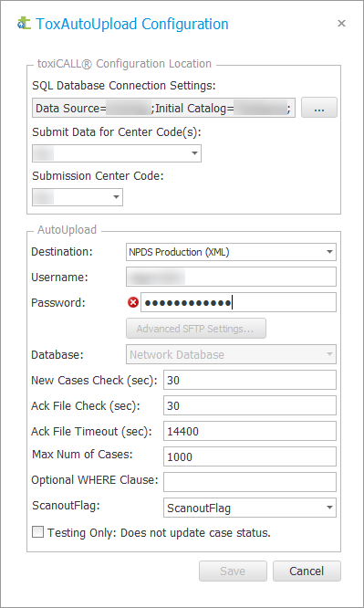Click the SQL Database Connection string field
364x608 pixels.
click(163, 108)
